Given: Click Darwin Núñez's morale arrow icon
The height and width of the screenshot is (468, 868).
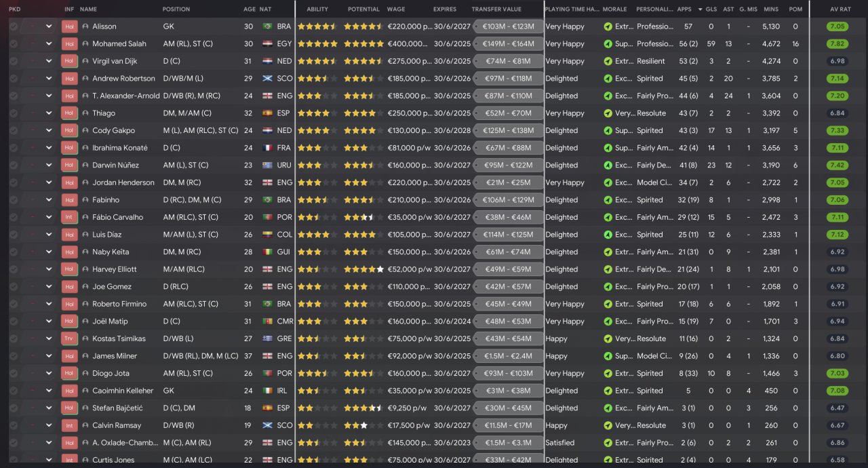Looking at the screenshot, I should click(608, 165).
